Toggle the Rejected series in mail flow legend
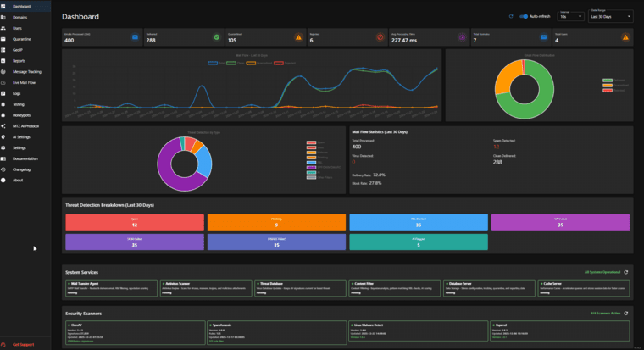The height and width of the screenshot is (350, 644). point(285,64)
